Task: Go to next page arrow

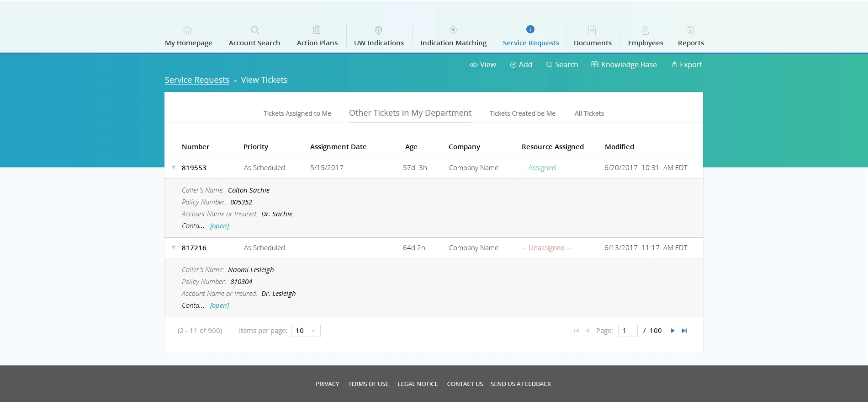Action: coord(672,331)
